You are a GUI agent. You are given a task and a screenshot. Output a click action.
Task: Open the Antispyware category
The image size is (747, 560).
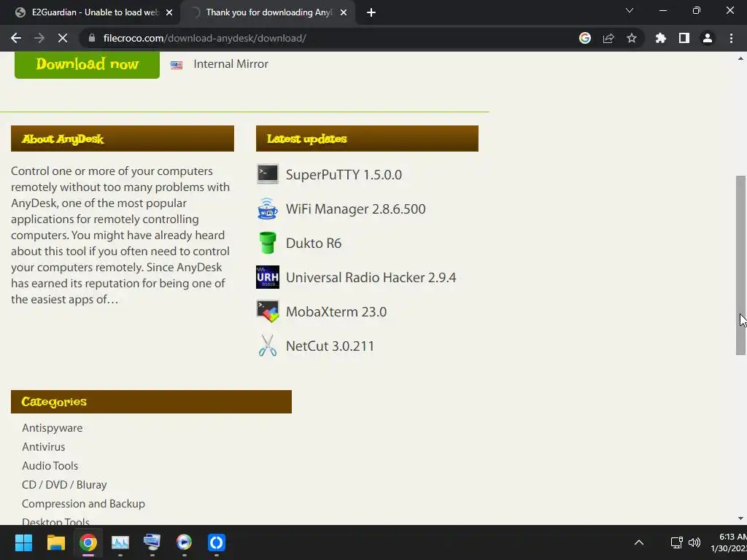(52, 428)
